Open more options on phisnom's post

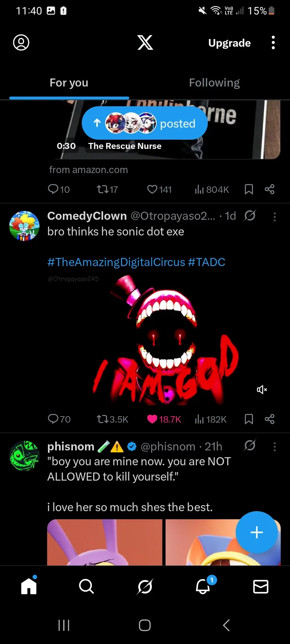click(x=275, y=446)
